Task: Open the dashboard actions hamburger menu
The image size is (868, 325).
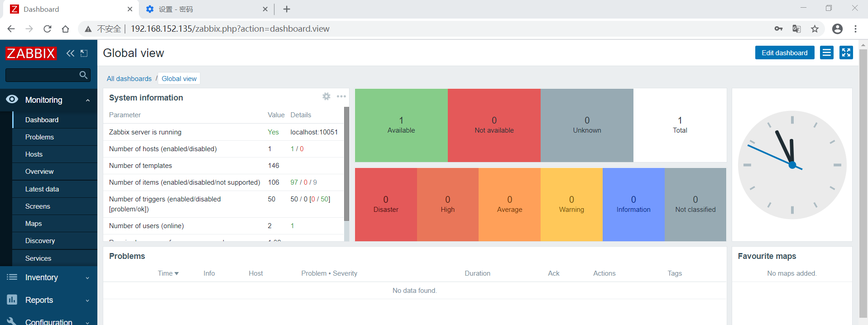Action: [827, 53]
